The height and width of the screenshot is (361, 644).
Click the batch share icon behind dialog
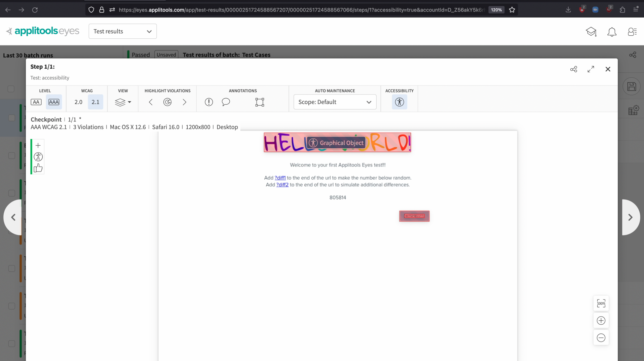point(633,55)
